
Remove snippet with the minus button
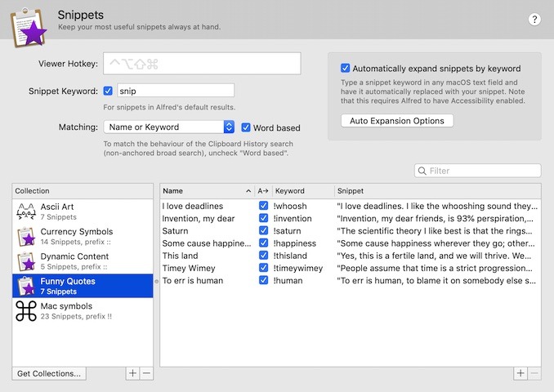pos(534,373)
